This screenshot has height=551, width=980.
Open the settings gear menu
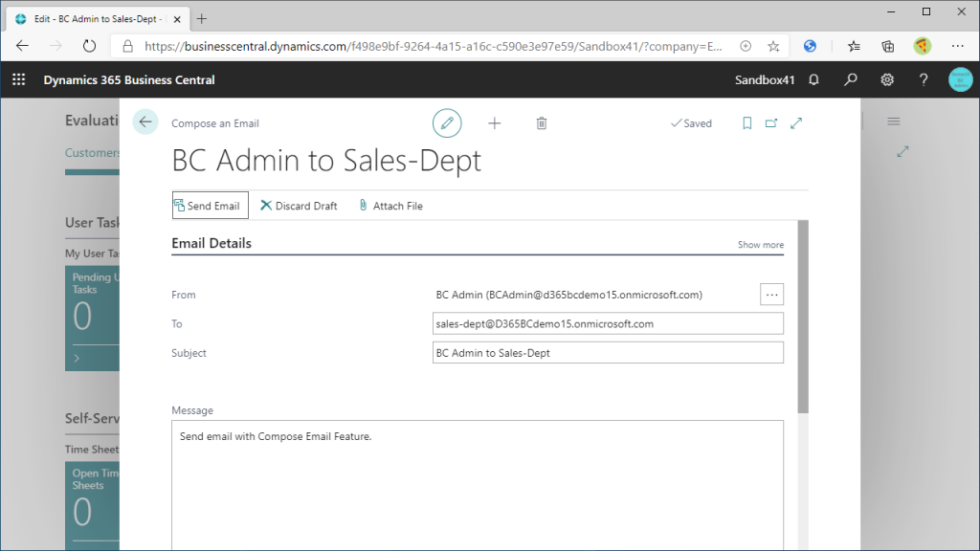(x=887, y=80)
